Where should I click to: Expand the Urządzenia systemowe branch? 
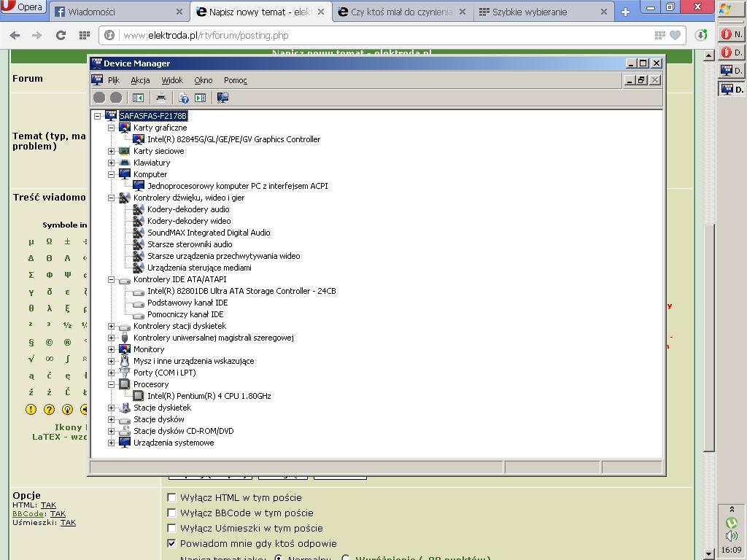click(x=111, y=443)
